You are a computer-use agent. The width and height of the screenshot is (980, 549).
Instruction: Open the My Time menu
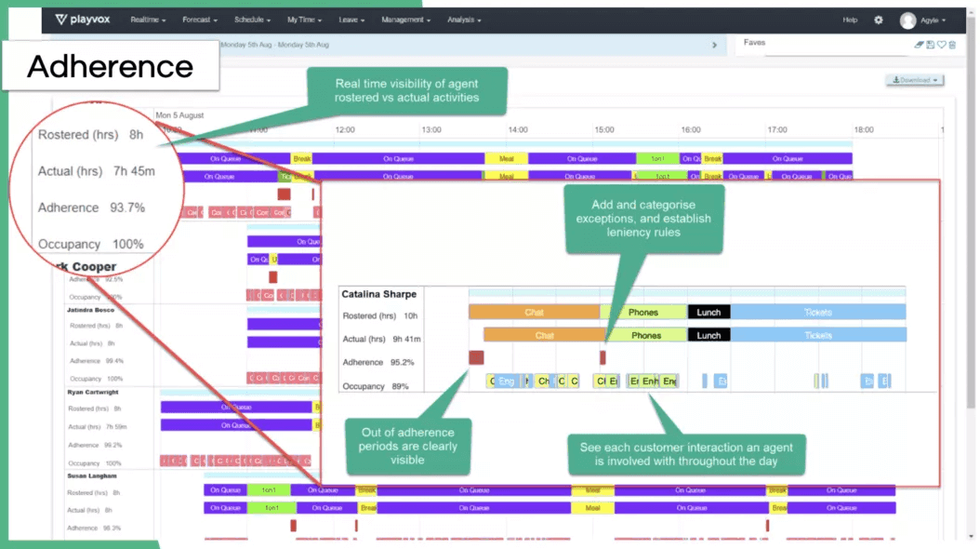[304, 20]
